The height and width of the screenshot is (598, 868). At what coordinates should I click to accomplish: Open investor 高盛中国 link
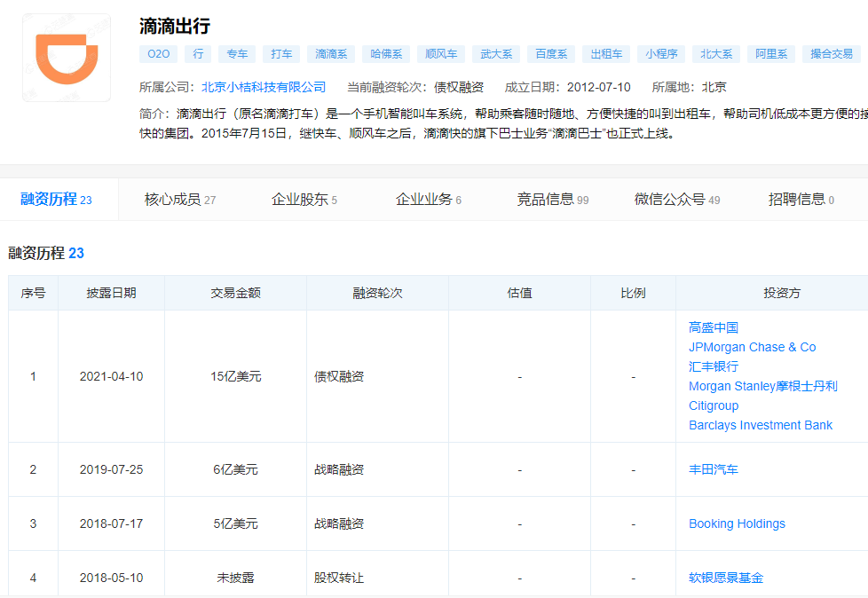pos(713,327)
